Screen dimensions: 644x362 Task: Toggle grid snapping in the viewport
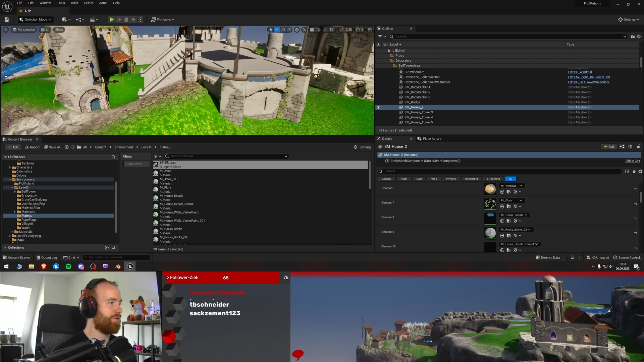pyautogui.click(x=312, y=29)
